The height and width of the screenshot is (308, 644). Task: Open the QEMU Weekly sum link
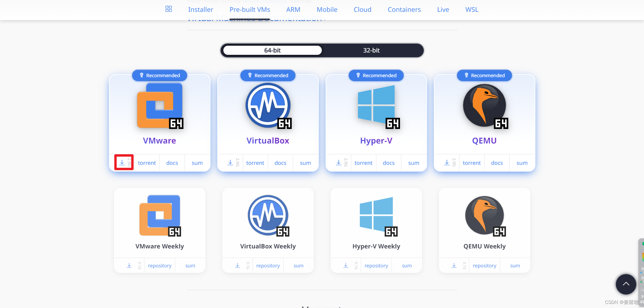pyautogui.click(x=515, y=266)
